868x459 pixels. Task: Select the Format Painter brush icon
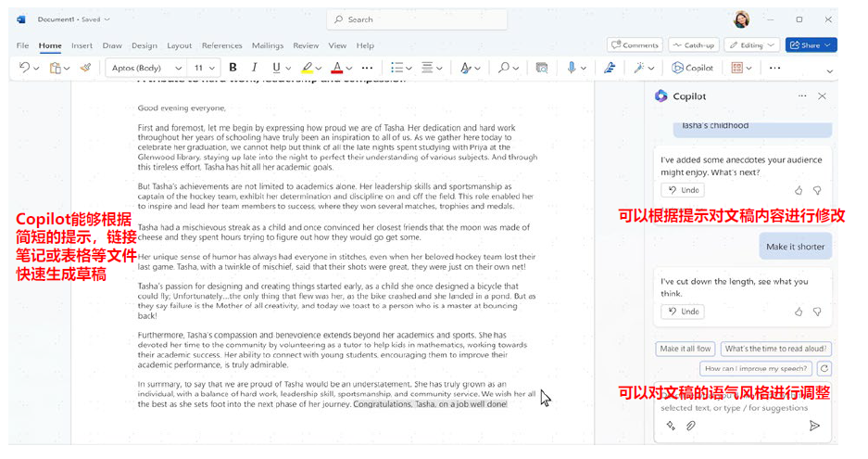click(x=85, y=68)
